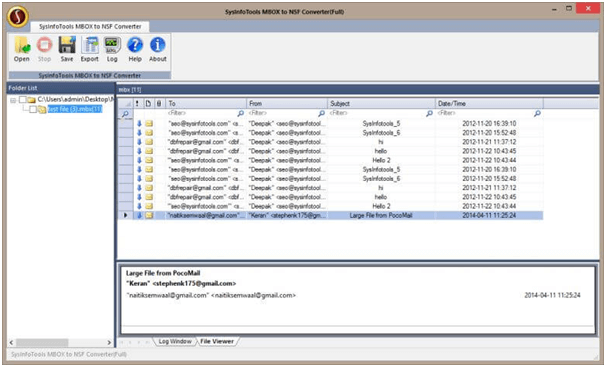Click the search icon in From filter
The height and width of the screenshot is (367, 606).
click(321, 113)
